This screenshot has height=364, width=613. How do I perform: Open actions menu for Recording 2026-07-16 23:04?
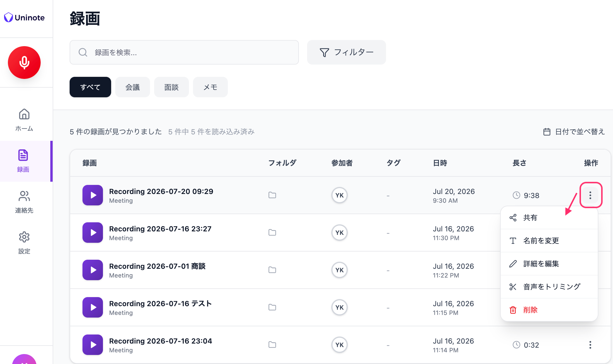click(590, 345)
